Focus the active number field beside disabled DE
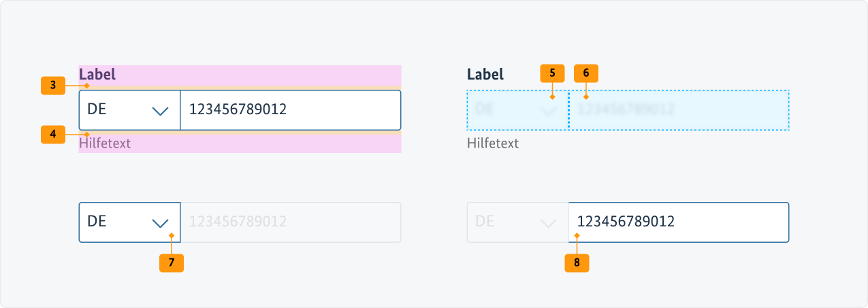 678,222
